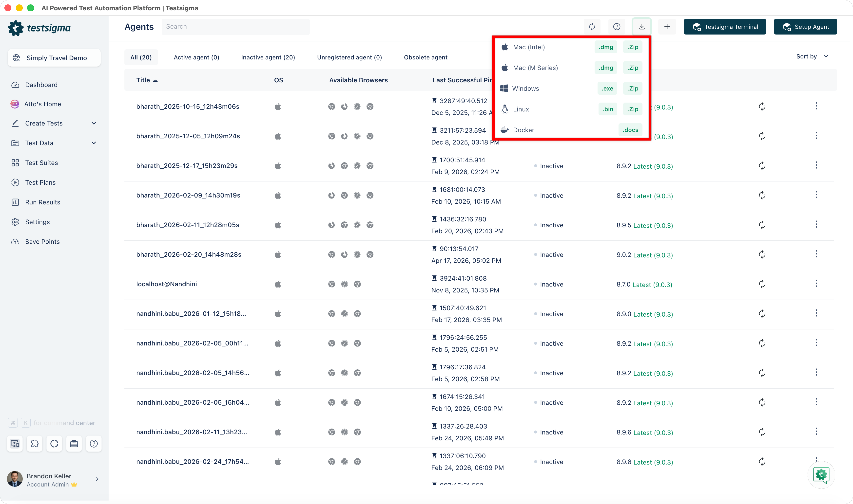Open the Testsigma chat assistant icon
The height and width of the screenshot is (504, 853).
pos(821,475)
